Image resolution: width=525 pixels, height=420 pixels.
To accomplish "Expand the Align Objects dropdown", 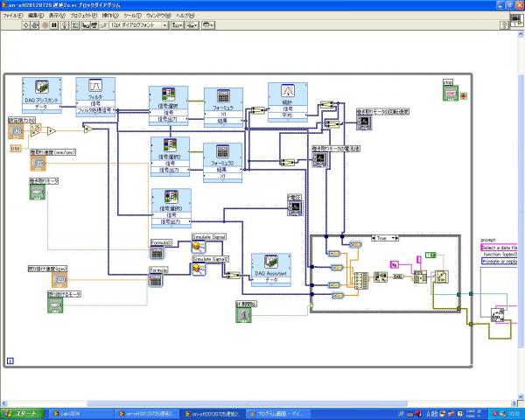I will (178, 25).
